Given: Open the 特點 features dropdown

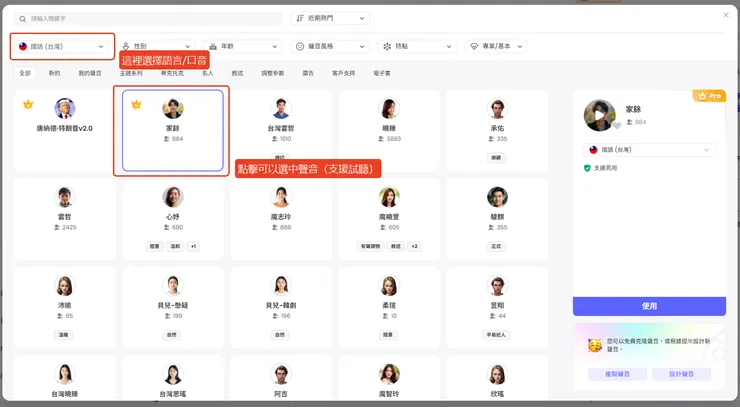Looking at the screenshot, I should click(417, 46).
